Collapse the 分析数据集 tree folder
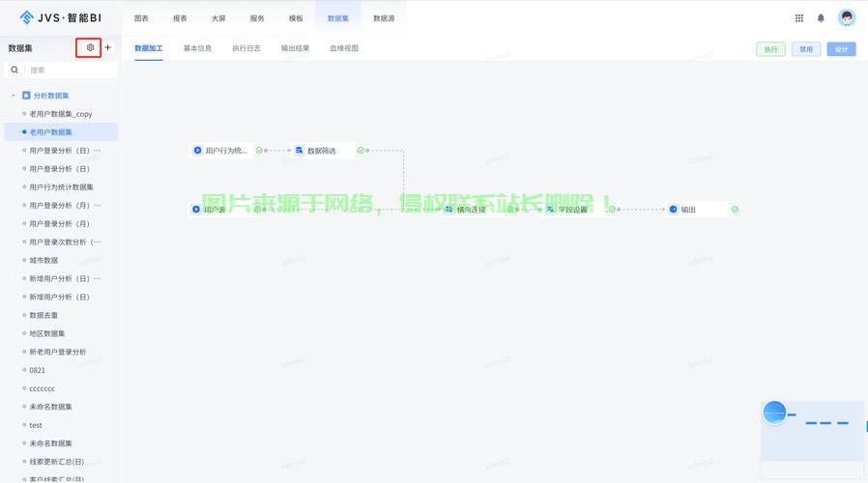Screen dimensions: 868x483 [14, 96]
